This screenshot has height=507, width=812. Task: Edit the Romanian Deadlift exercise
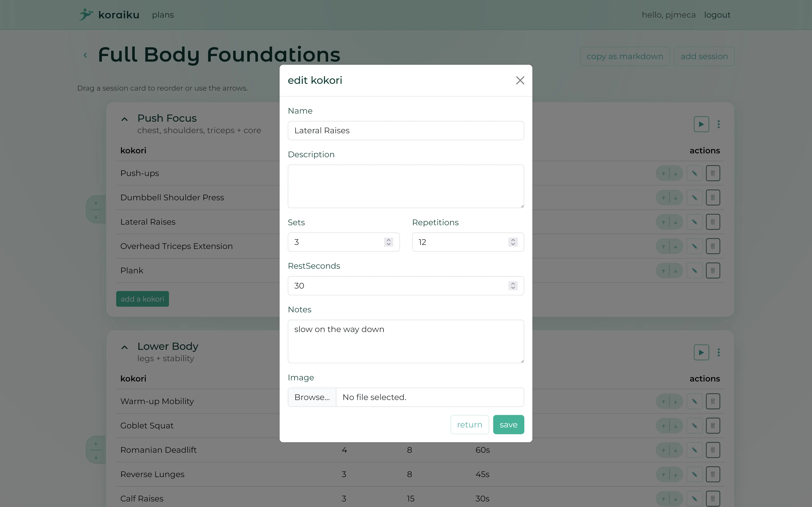point(694,450)
